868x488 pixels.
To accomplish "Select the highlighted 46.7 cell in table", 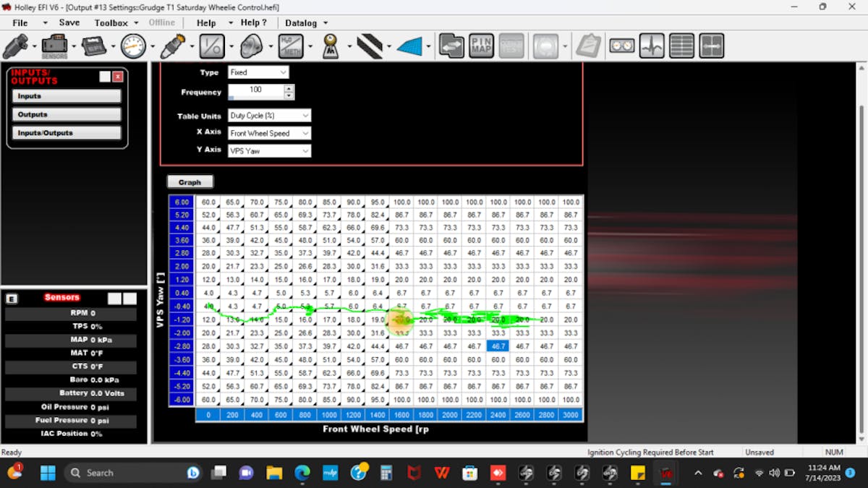I will [x=498, y=346].
